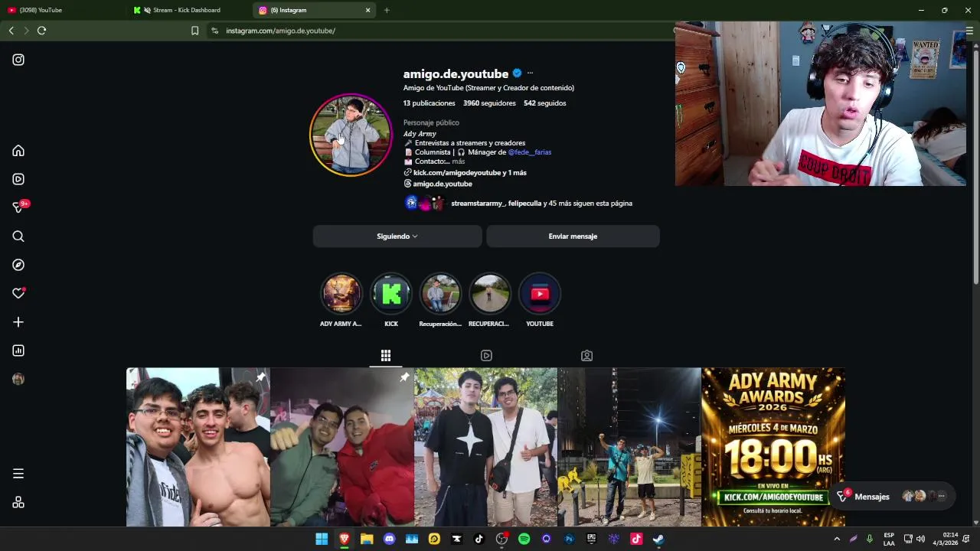The width and height of the screenshot is (980, 551).
Task: Open 542 seguidos list
Action: pyautogui.click(x=545, y=103)
